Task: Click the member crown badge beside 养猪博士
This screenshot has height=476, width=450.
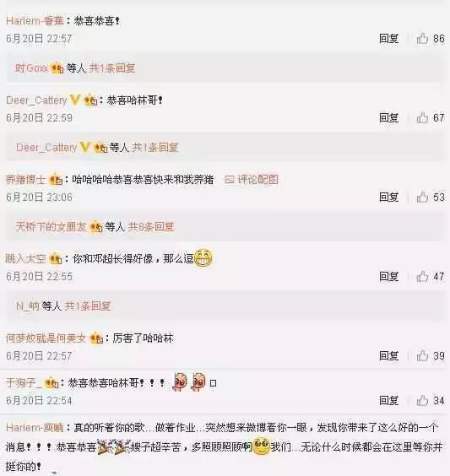Action: coord(56,180)
